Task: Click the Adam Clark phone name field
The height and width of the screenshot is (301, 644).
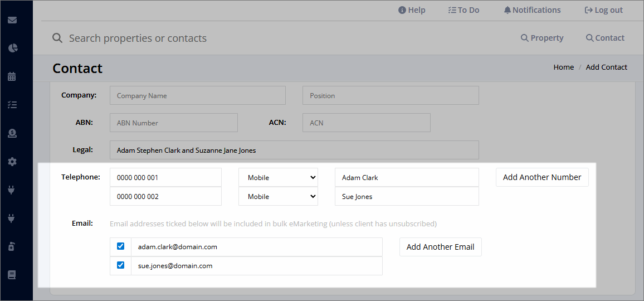Action: coord(407,177)
